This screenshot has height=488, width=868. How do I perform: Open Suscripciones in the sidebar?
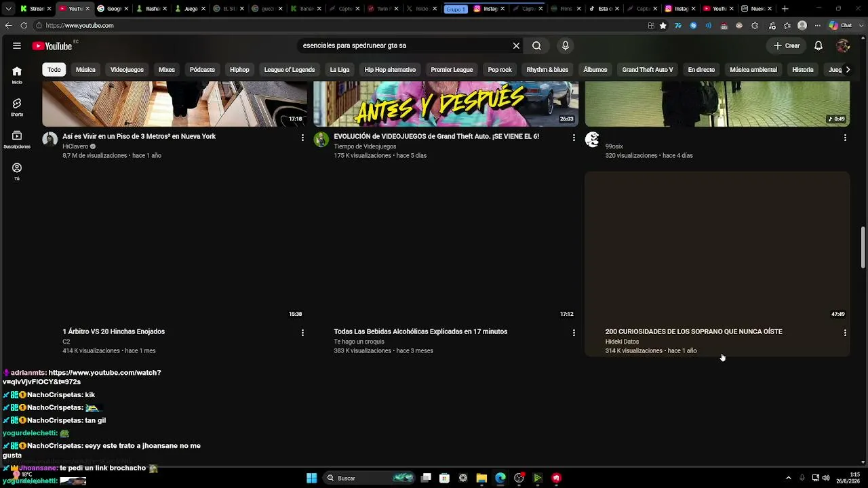tap(17, 140)
